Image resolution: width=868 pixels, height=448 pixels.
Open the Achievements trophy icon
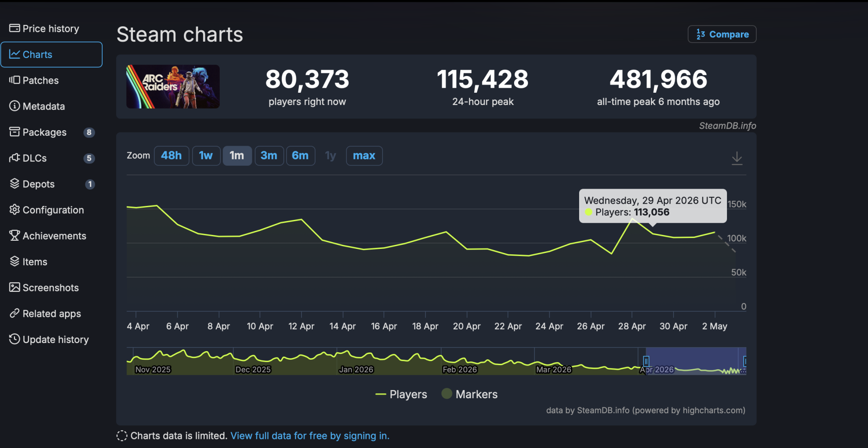click(14, 236)
